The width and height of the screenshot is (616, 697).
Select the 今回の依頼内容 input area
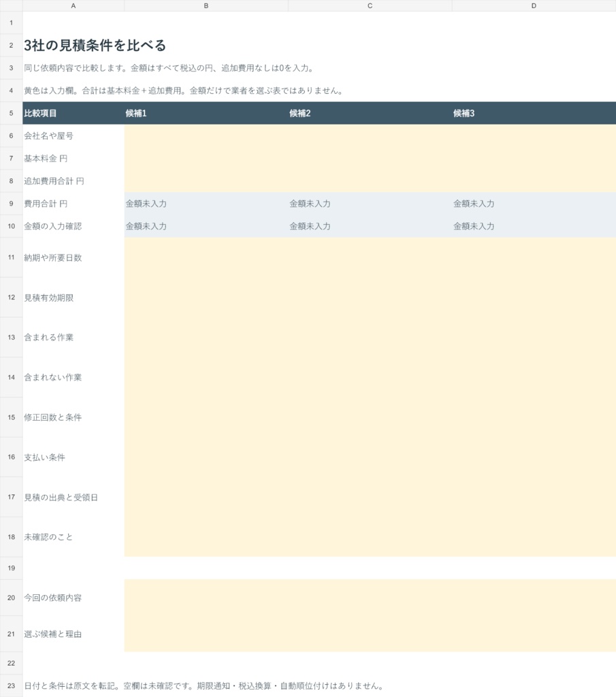[x=370, y=598]
